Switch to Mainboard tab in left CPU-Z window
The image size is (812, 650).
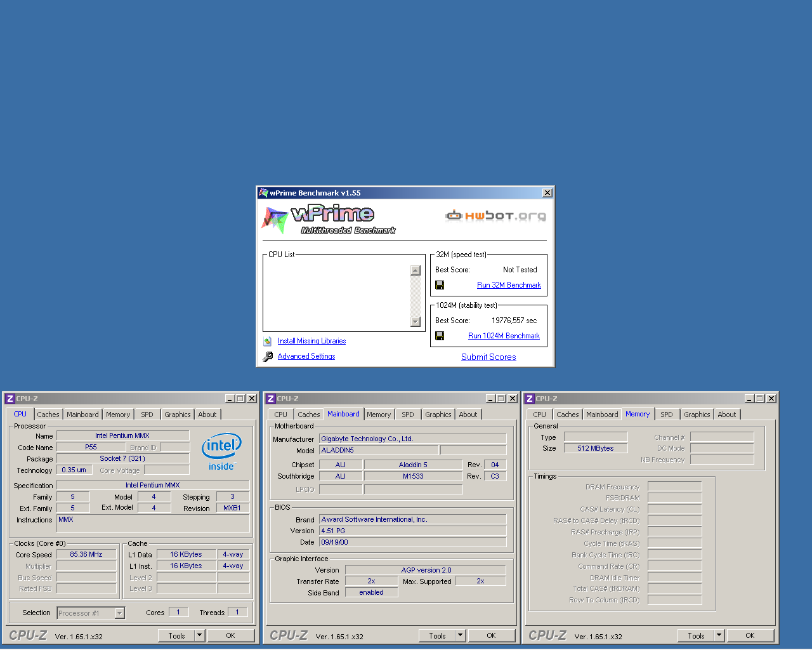[82, 415]
